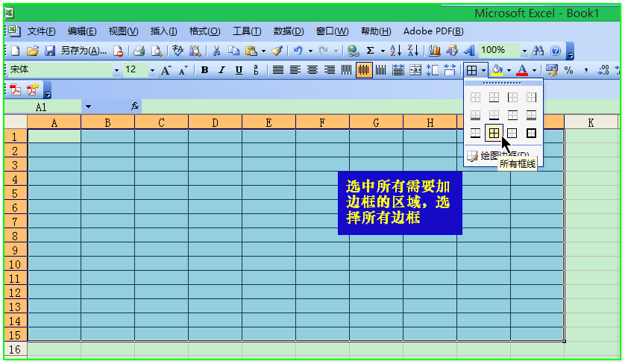This screenshot has width=625, height=364.
Task: Toggle Bold formatting
Action: coord(203,70)
